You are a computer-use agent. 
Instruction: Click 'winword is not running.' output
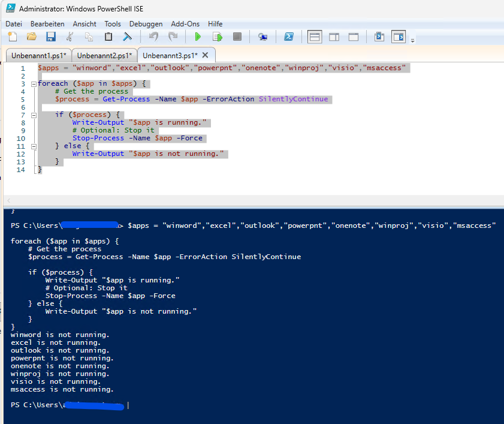pyautogui.click(x=60, y=335)
